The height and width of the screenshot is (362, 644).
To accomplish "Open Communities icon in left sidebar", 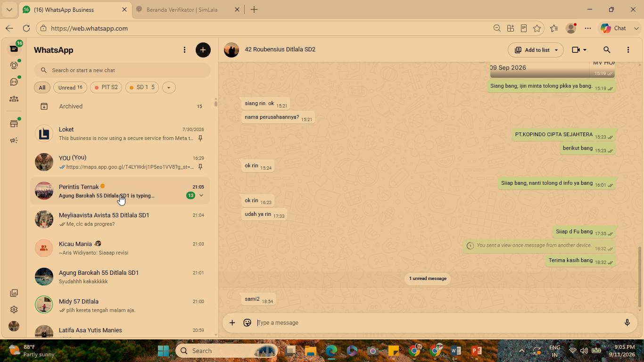I will click(14, 99).
